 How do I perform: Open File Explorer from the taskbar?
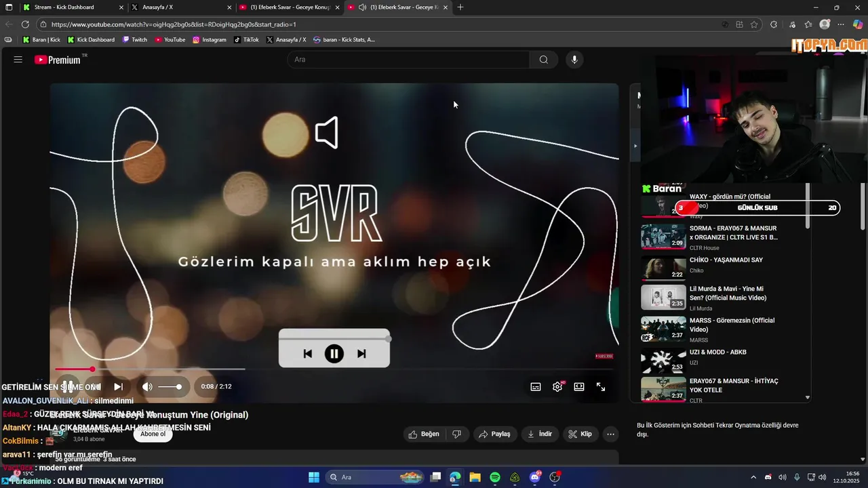point(475,477)
